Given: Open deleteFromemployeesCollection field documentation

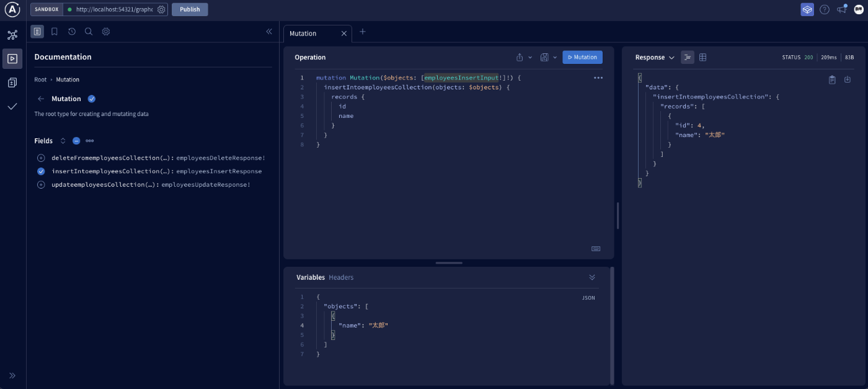Looking at the screenshot, I should [111, 158].
